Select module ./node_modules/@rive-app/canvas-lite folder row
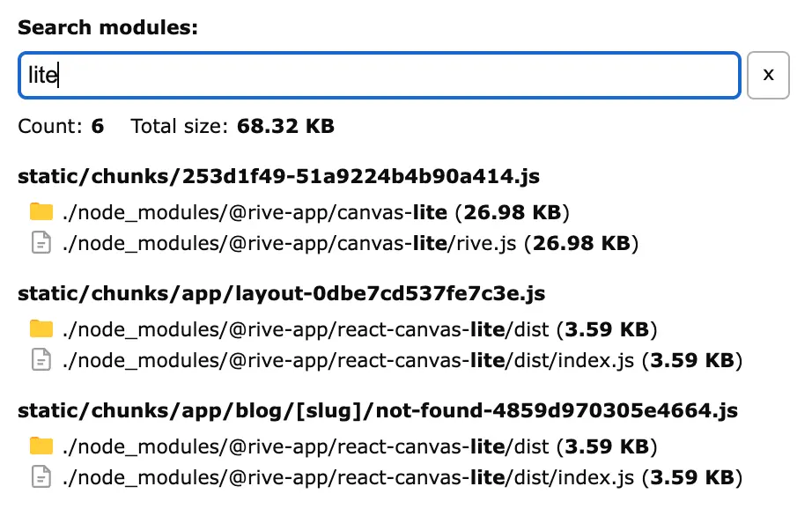 [299, 212]
